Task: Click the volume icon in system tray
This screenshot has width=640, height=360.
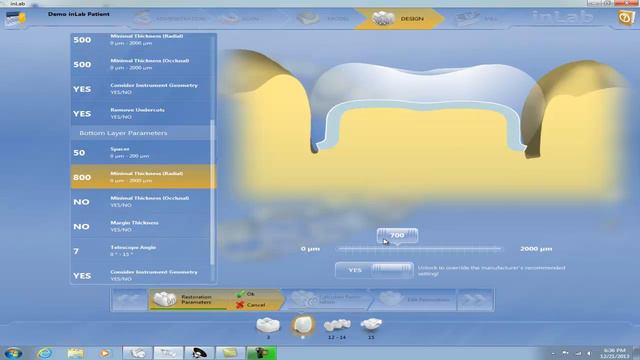Action: pos(589,353)
